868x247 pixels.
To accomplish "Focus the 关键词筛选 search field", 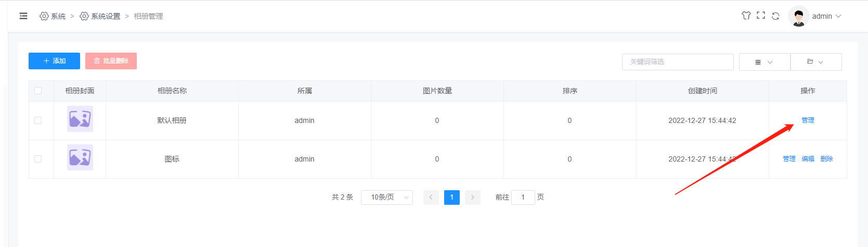I will pyautogui.click(x=678, y=61).
